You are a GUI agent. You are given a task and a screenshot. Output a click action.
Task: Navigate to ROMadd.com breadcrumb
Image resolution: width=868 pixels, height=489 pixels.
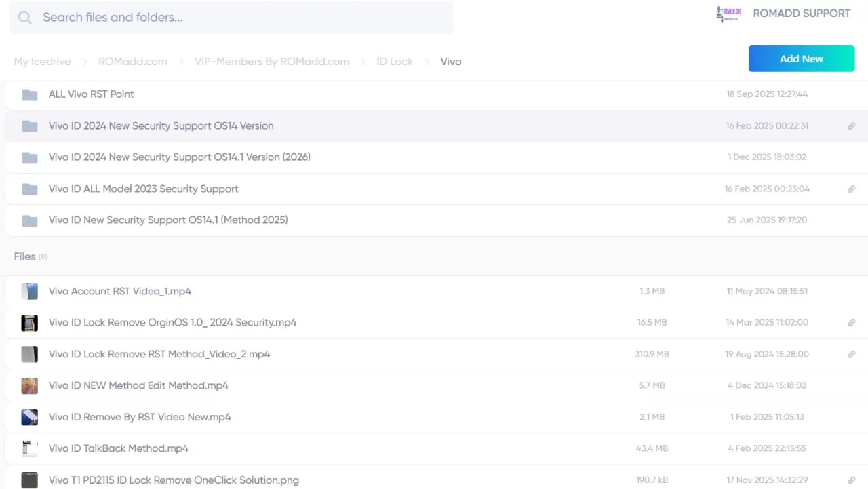pos(132,62)
